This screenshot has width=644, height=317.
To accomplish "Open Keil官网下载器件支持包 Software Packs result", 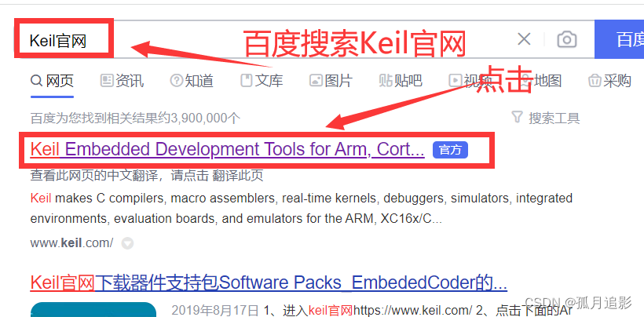I will click(269, 282).
